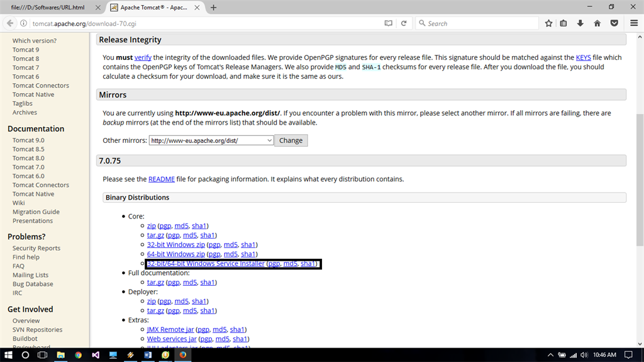Open Bug Database sidebar link

(33, 285)
